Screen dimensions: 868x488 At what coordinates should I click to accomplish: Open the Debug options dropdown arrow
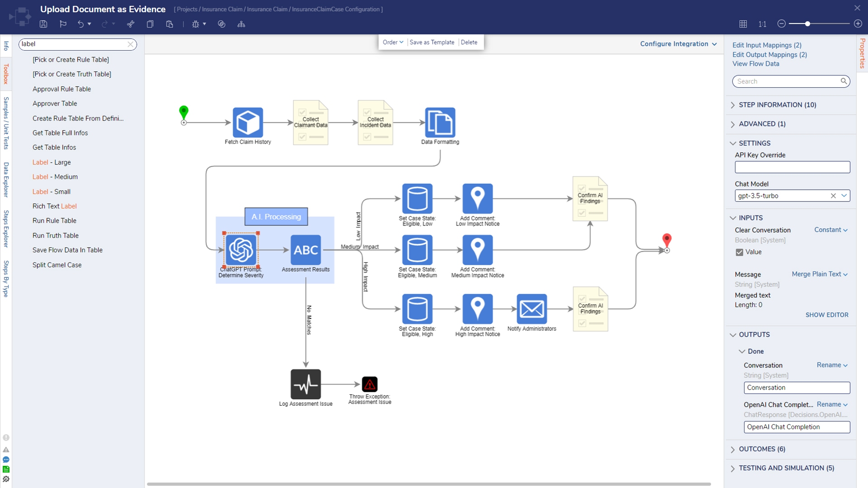(204, 24)
